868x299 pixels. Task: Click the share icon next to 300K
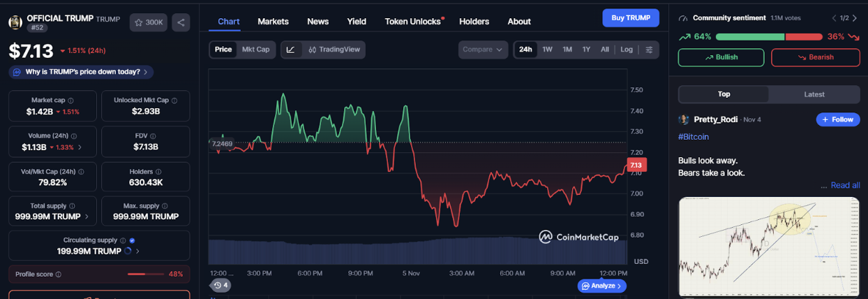coord(181,22)
